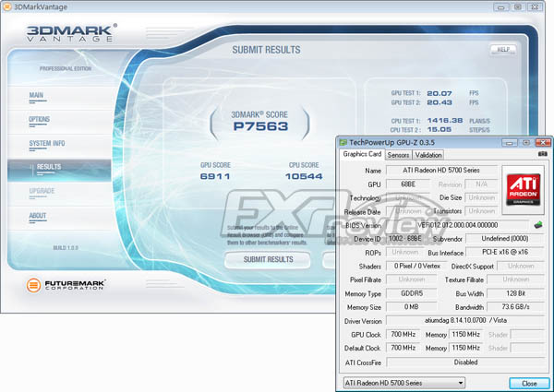This screenshot has width=554, height=392.
Task: Click the Futuremark Corporation logo
Action: pyautogui.click(x=66, y=285)
